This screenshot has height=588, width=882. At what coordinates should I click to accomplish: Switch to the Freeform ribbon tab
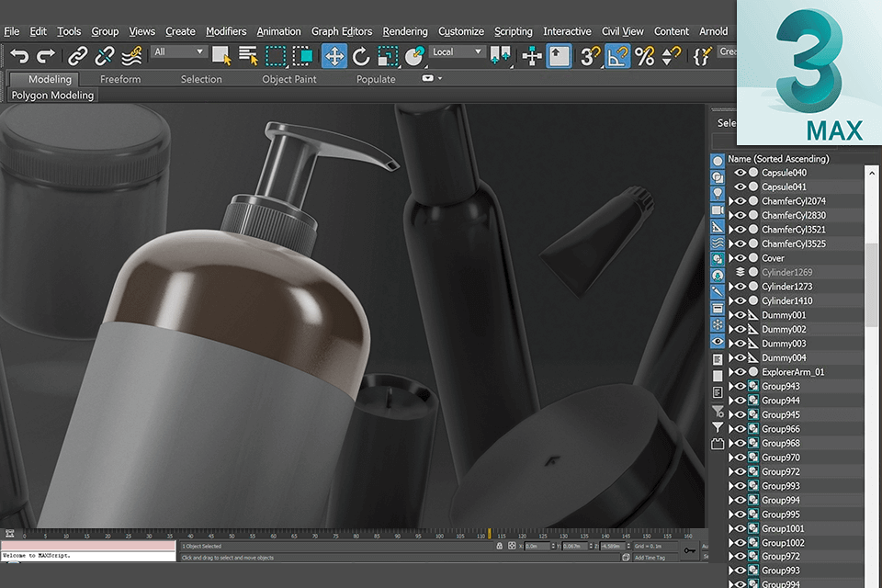pos(120,79)
